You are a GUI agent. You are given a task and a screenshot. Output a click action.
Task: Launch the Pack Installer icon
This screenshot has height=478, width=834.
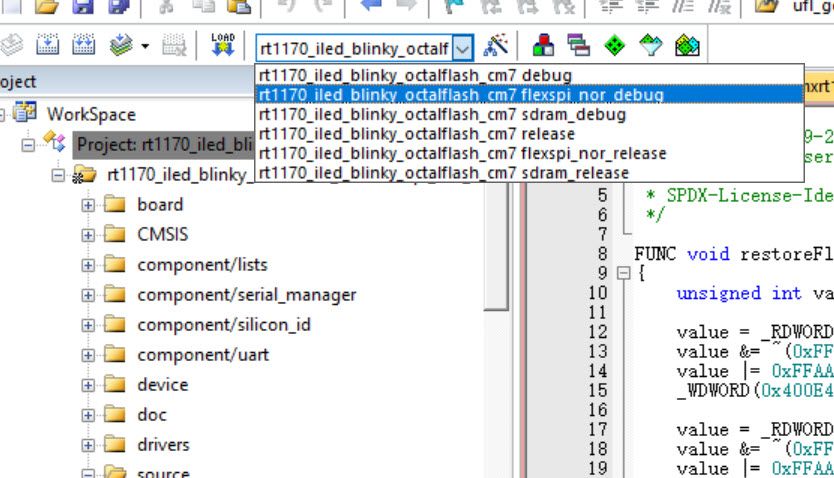pyautogui.click(x=687, y=46)
